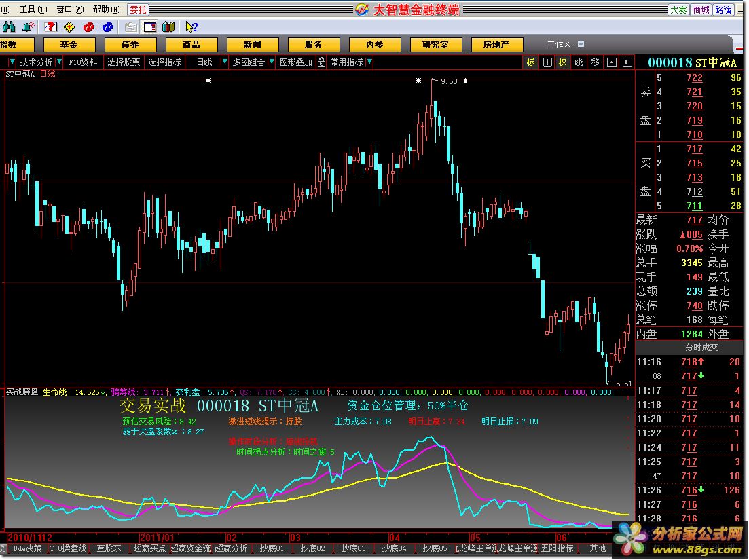Select the 内参 tab
Viewport: 749px width, 560px height.
pyautogui.click(x=375, y=44)
